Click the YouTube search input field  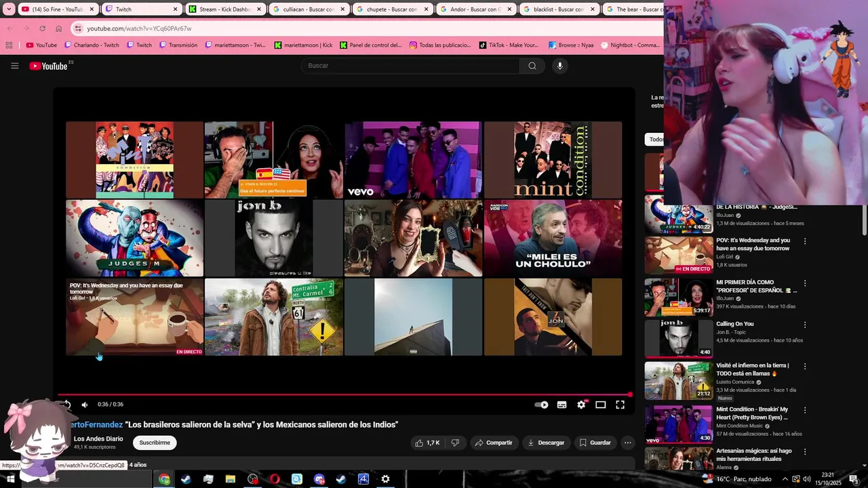point(411,66)
